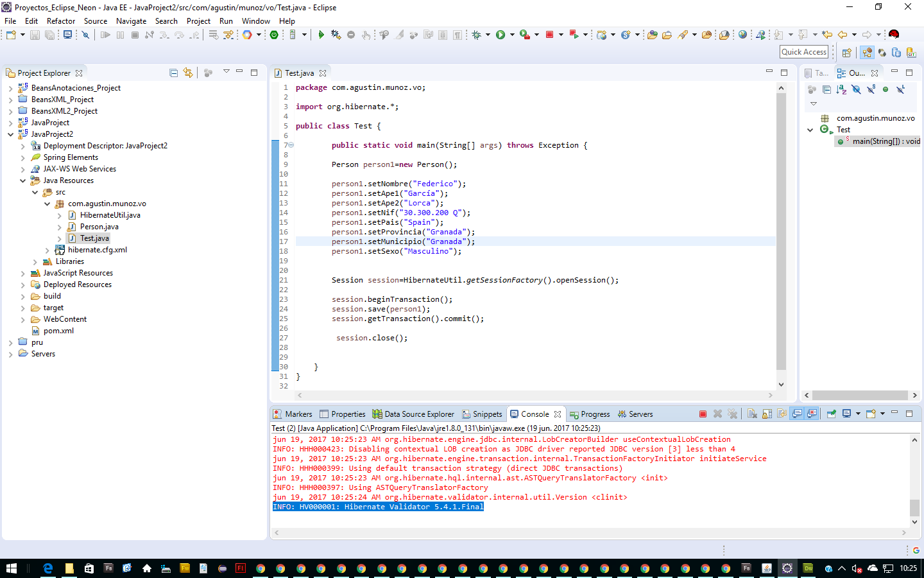Open the Project Explorer View Menu arrow
The image size is (924, 578).
pyautogui.click(x=226, y=72)
